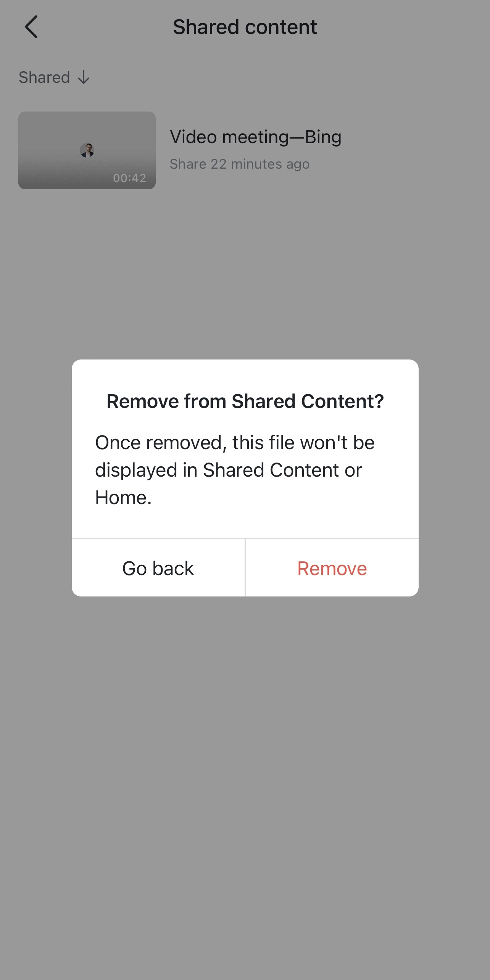Click the sort direction down arrow
Viewport: 490px width, 980px height.
(x=84, y=77)
